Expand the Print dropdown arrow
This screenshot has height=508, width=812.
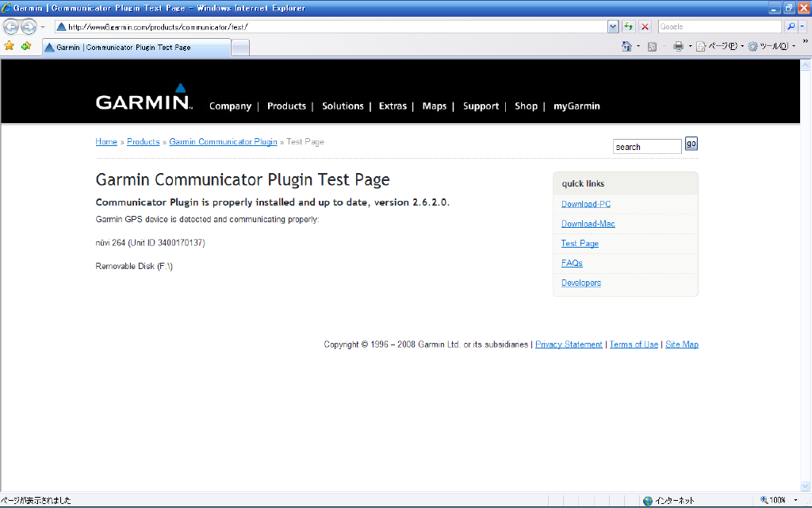[690, 47]
